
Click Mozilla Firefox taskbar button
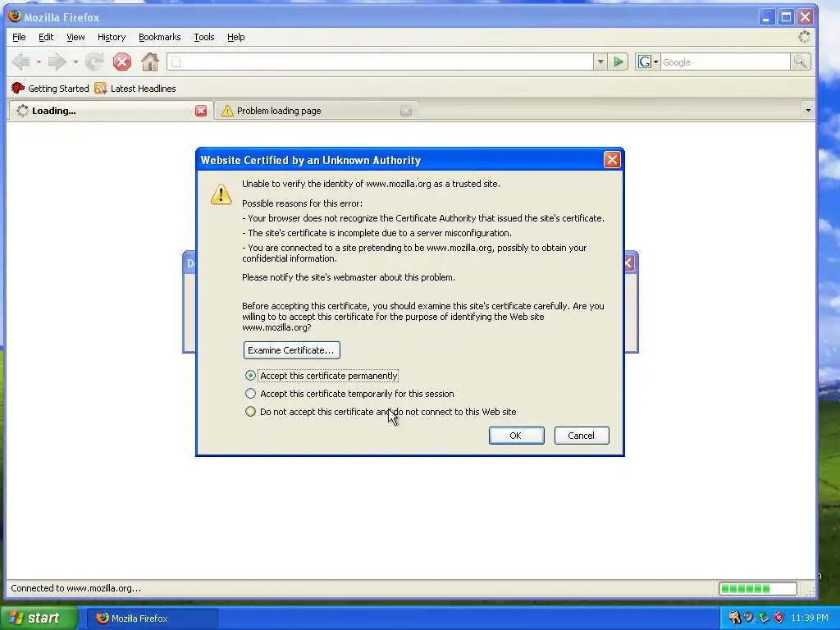[153, 619]
